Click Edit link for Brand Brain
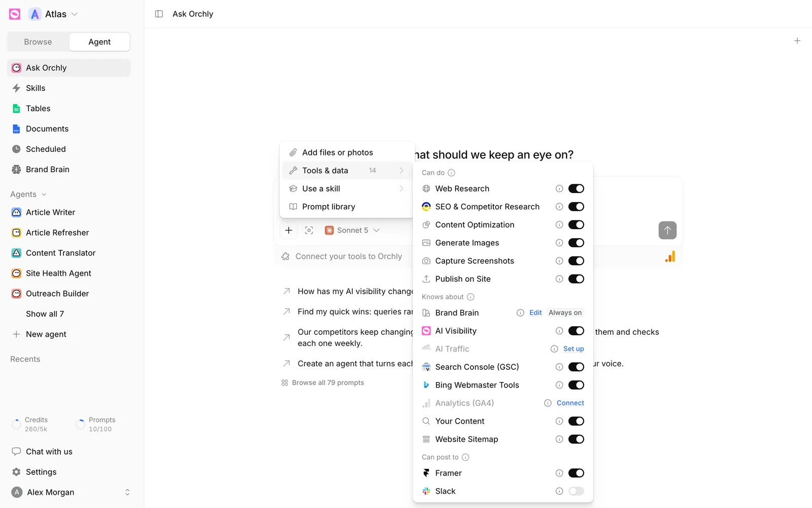The width and height of the screenshot is (812, 508). coord(535,313)
